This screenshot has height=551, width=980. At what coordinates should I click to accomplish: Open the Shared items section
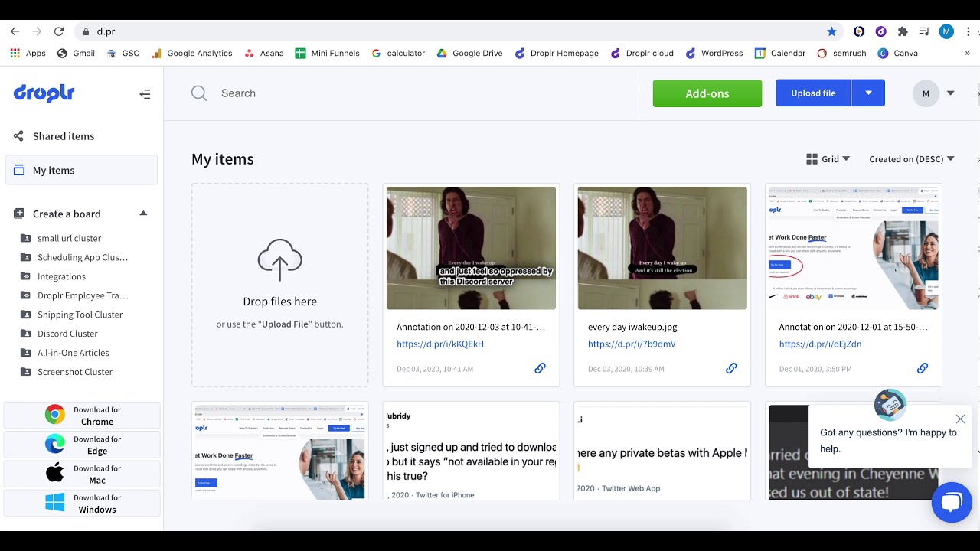tap(64, 136)
